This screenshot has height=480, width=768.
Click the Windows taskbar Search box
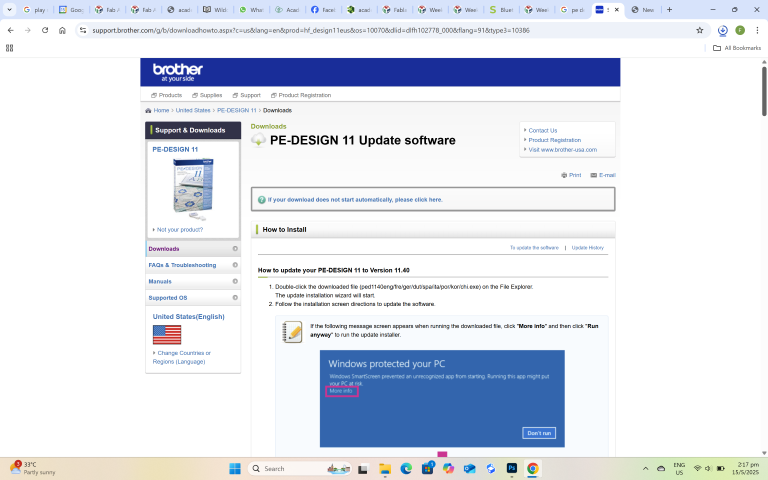coord(300,469)
